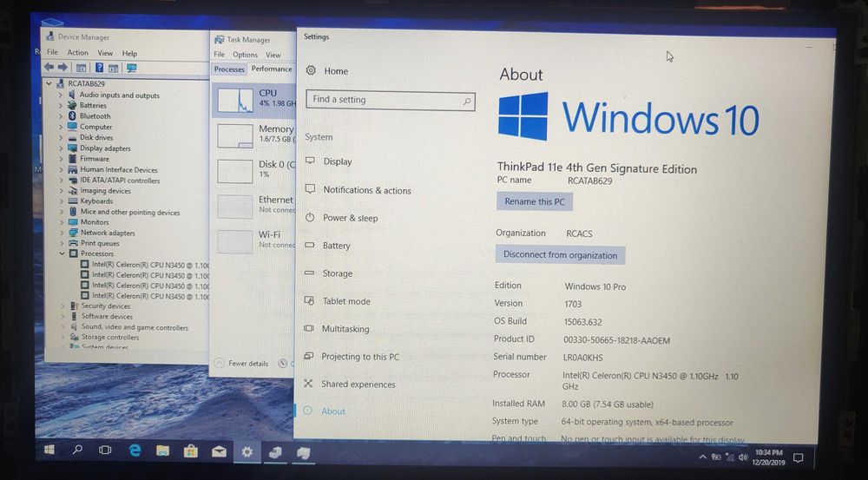
Task: Expand Audio inputs and outputs node
Action: tap(61, 95)
